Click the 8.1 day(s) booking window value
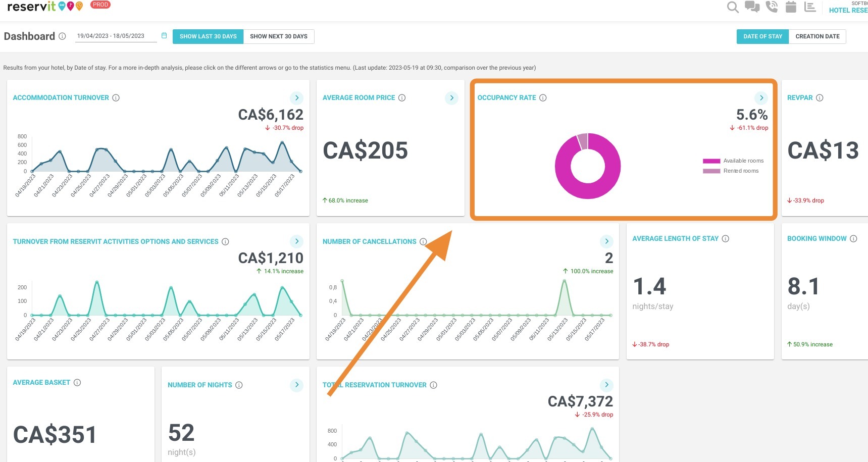Image resolution: width=868 pixels, height=462 pixels. (803, 286)
